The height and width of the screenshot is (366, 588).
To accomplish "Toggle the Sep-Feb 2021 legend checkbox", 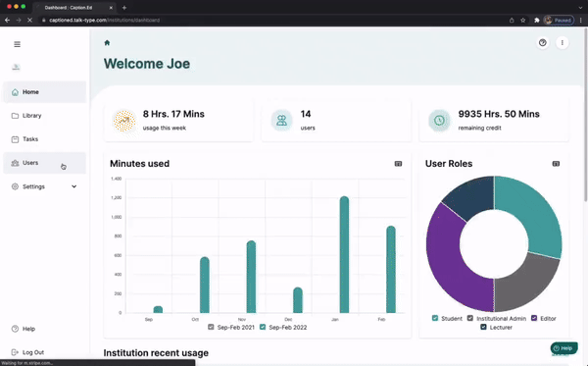I will pos(211,327).
